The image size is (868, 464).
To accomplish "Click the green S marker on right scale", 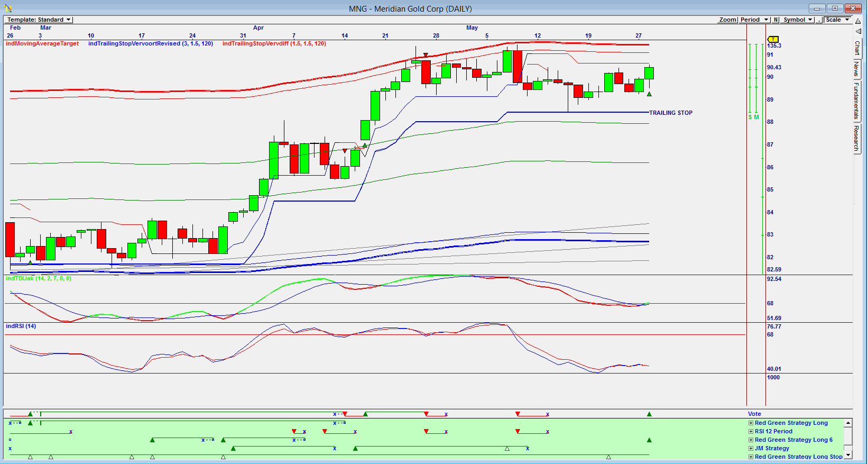I will click(x=750, y=117).
